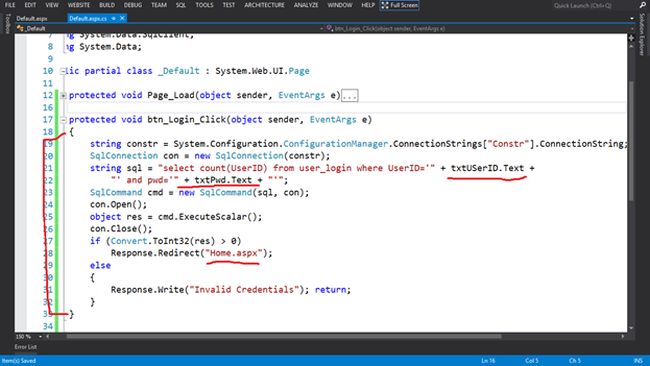Click 'cmd.ExecuteScalar()' on line 25
This screenshot has height=366, width=650.
(x=207, y=217)
